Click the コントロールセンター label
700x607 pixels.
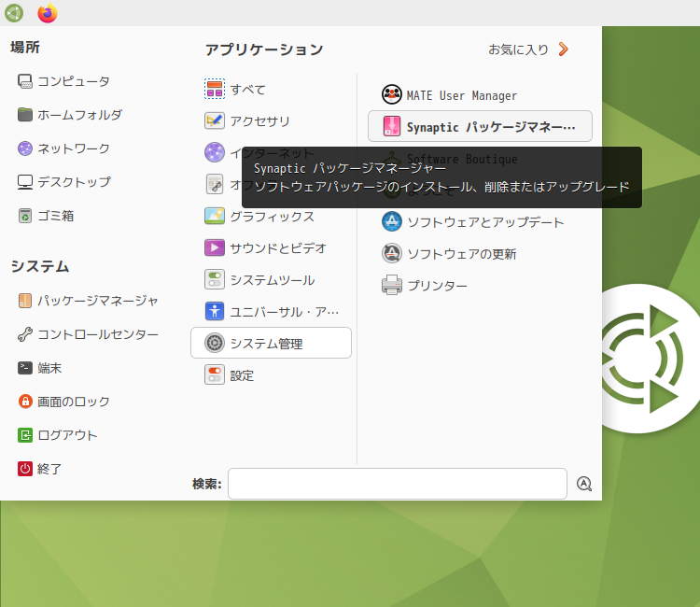coord(98,334)
